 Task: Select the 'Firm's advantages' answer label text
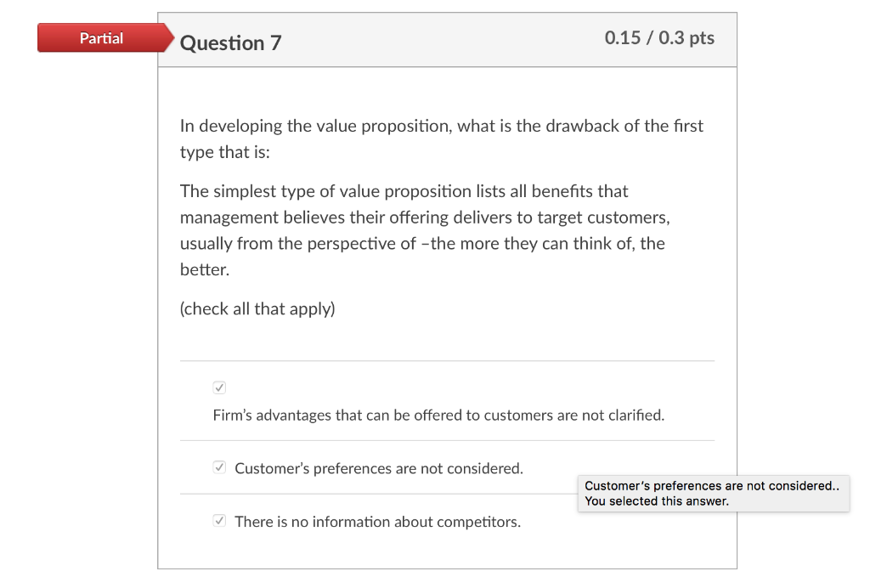[438, 416]
